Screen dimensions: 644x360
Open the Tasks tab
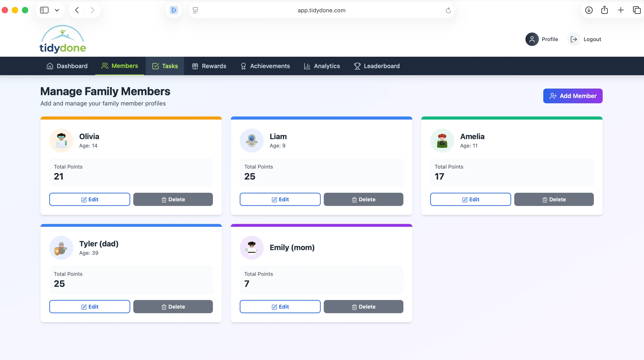(x=165, y=66)
